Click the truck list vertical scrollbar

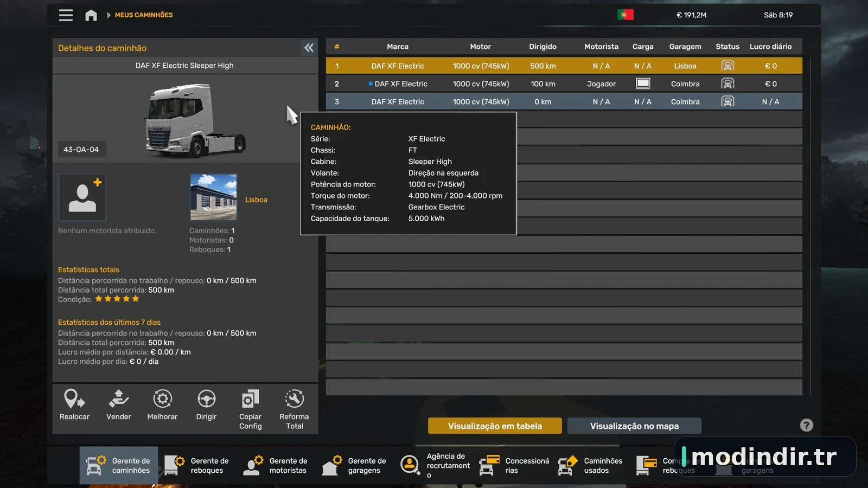810,225
